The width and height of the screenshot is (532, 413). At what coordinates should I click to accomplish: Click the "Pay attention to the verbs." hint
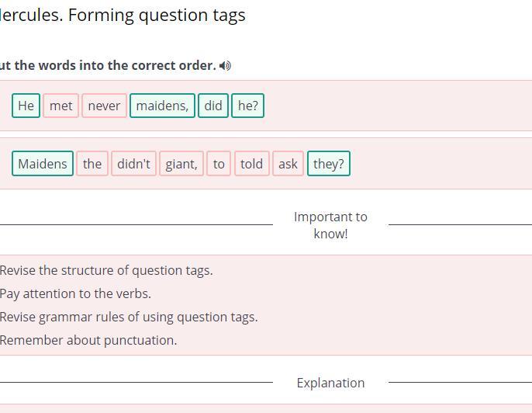pyautogui.click(x=76, y=293)
